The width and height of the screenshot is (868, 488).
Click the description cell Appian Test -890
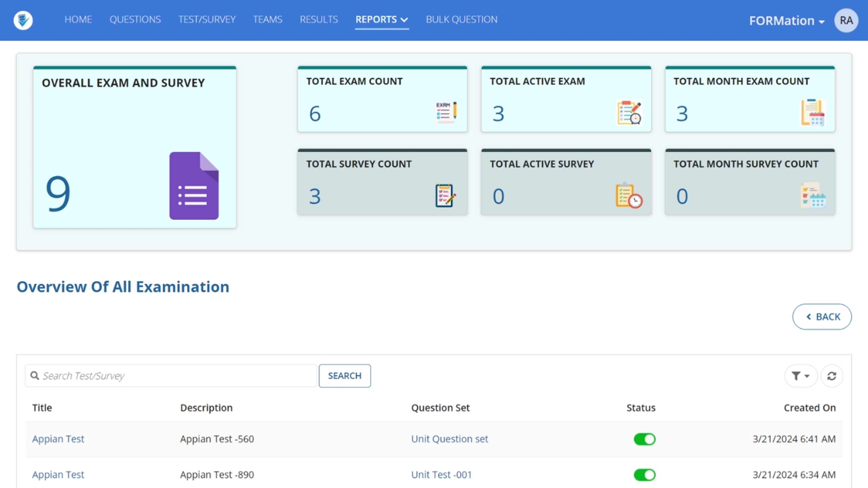tap(217, 475)
